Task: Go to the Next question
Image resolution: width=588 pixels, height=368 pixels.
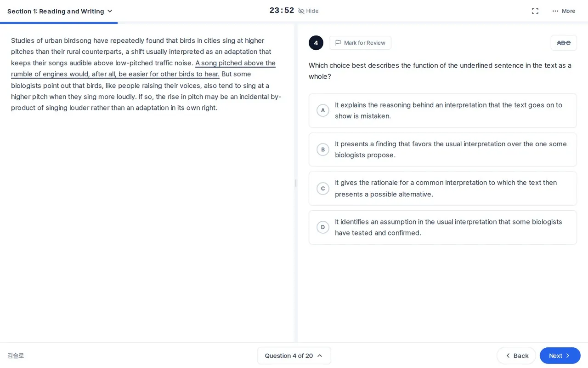Action: 560,356
